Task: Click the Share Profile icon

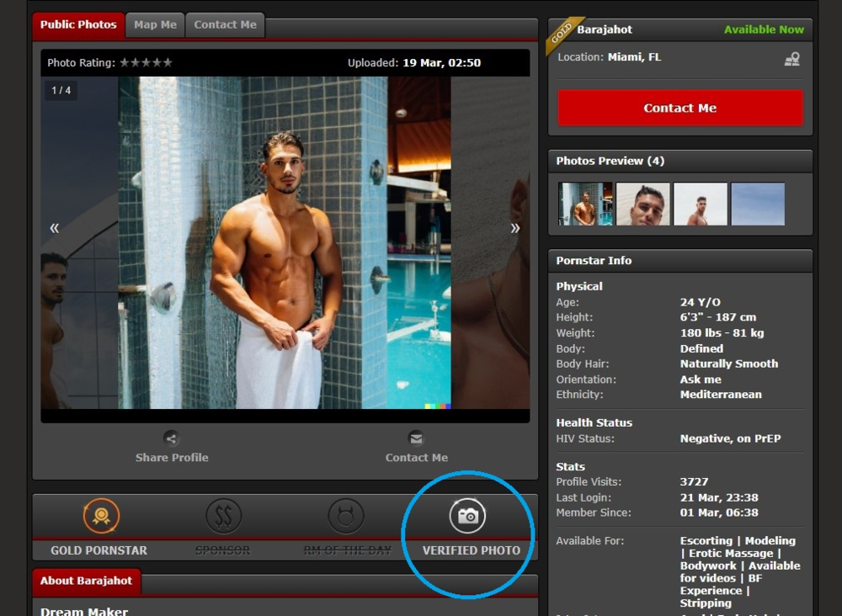Action: (171, 438)
